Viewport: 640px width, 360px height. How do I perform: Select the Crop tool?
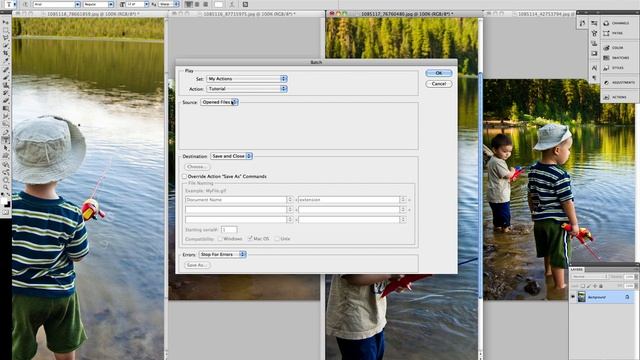pos(6,53)
